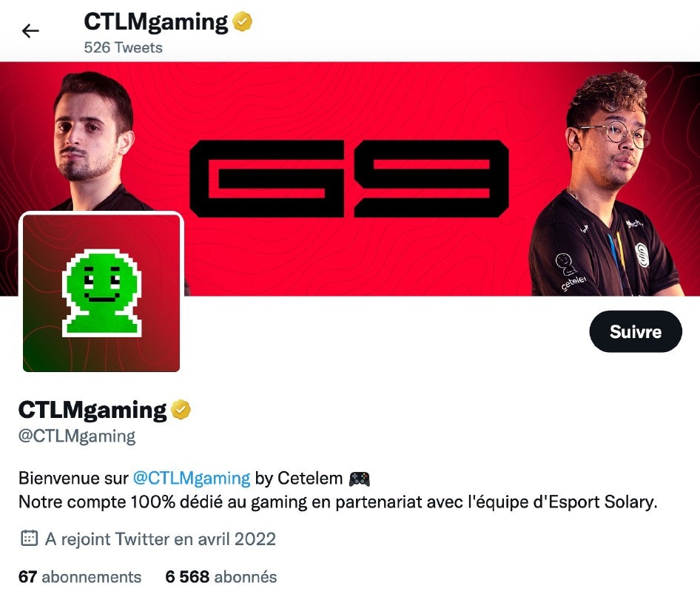The image size is (700, 611).
Task: Open the @CTLMgaming mention link in bio
Action: (x=192, y=478)
